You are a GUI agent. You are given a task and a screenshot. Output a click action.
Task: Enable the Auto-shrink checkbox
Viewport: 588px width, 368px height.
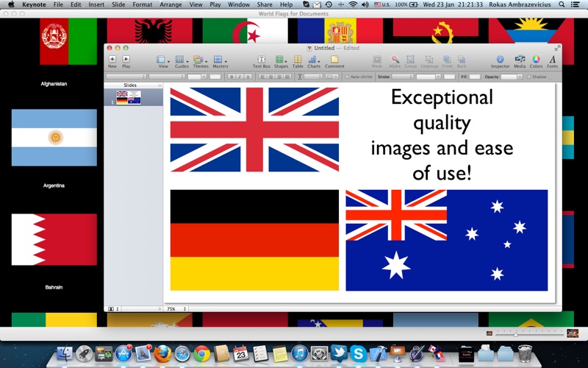pyautogui.click(x=347, y=77)
